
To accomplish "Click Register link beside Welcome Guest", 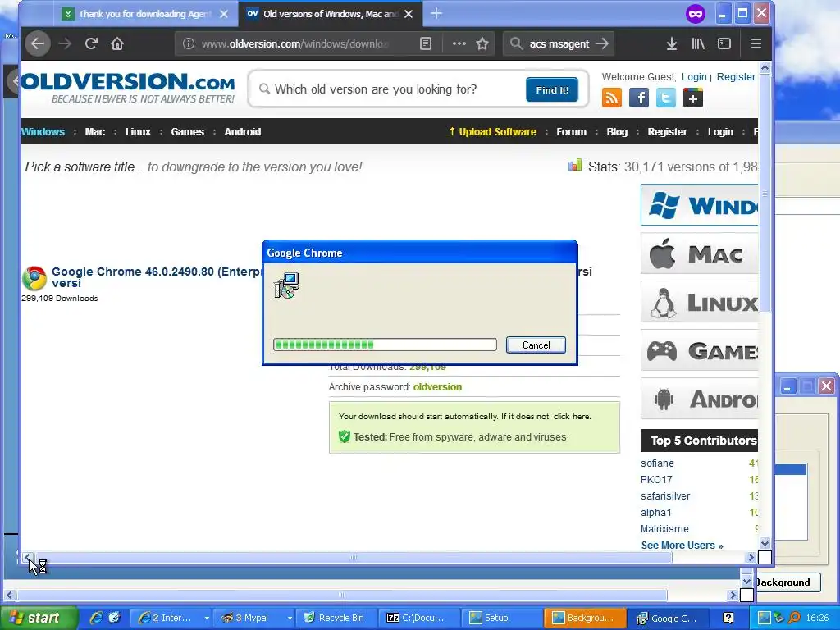I will (x=736, y=76).
